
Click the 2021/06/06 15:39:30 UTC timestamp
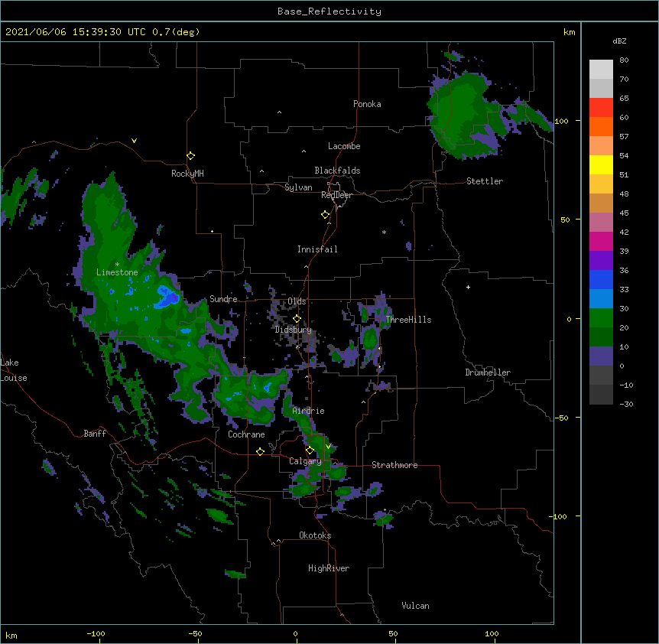tap(76, 32)
